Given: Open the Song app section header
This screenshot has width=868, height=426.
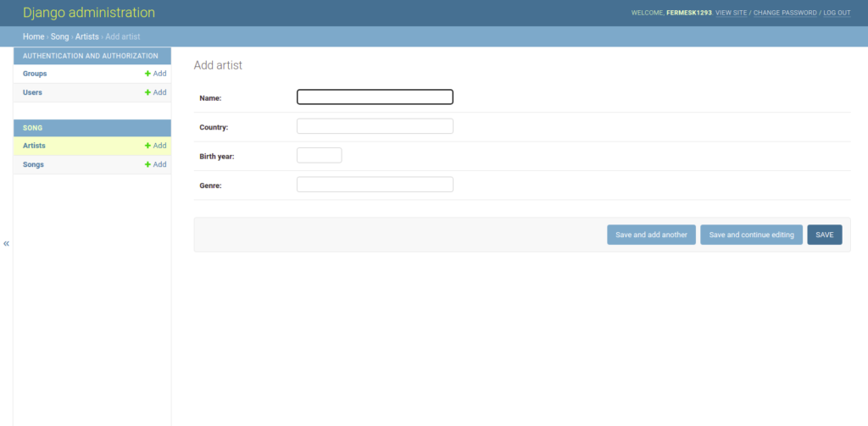Looking at the screenshot, I should 33,128.
